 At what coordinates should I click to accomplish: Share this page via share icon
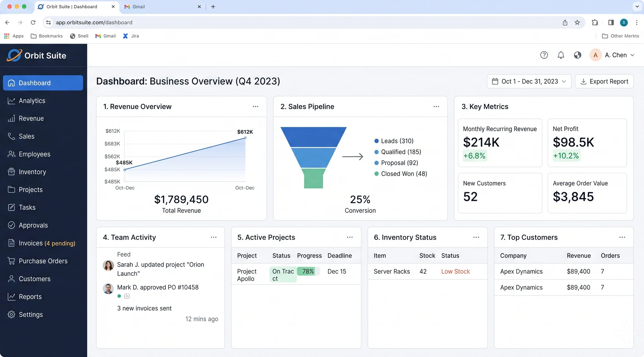(x=565, y=22)
